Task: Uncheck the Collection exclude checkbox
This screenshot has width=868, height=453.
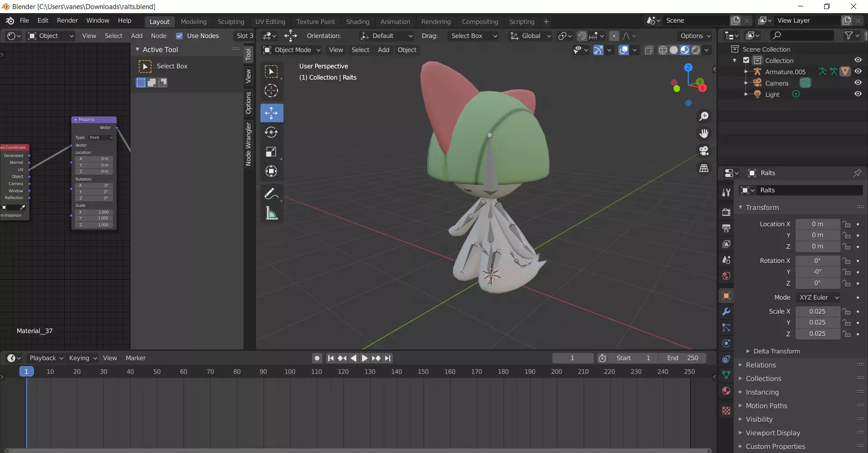Action: [746, 60]
